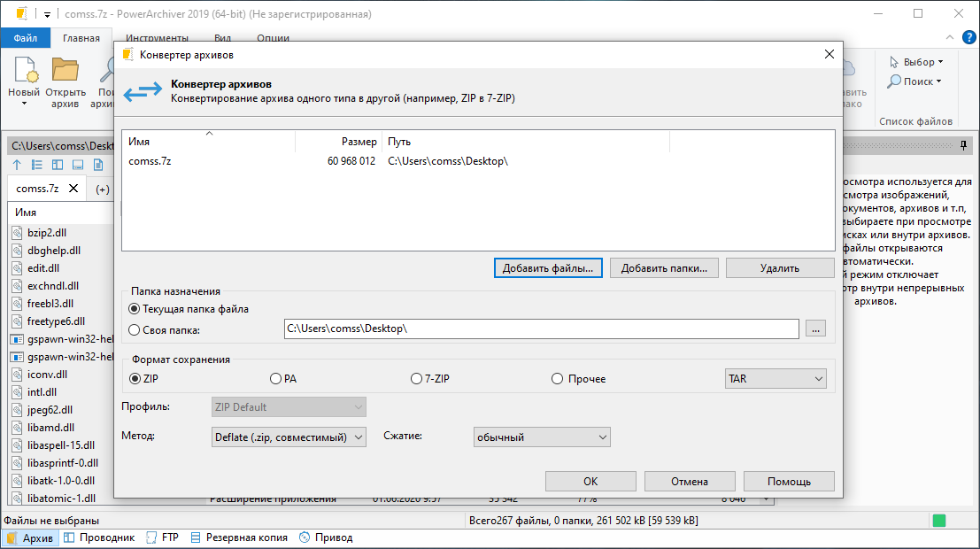The width and height of the screenshot is (980, 549).
Task: Click the document view icon in file panel toolbar
Action: click(x=98, y=165)
